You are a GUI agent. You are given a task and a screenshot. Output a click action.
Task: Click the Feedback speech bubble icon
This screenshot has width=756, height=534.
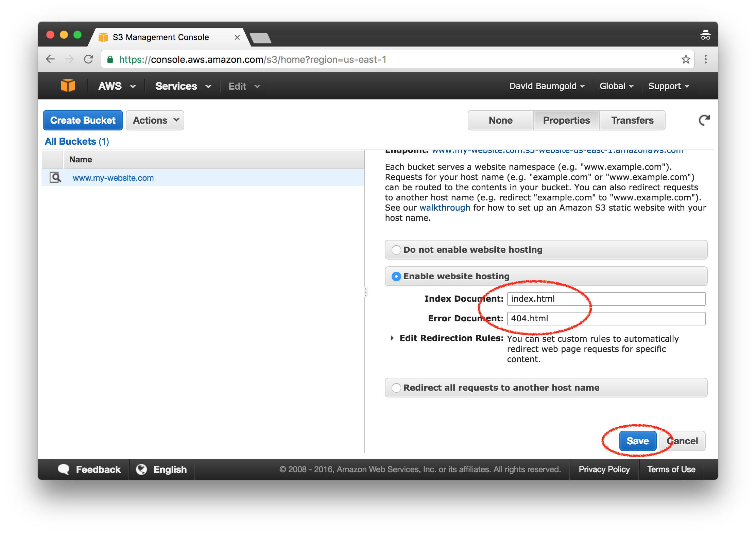pyautogui.click(x=64, y=469)
